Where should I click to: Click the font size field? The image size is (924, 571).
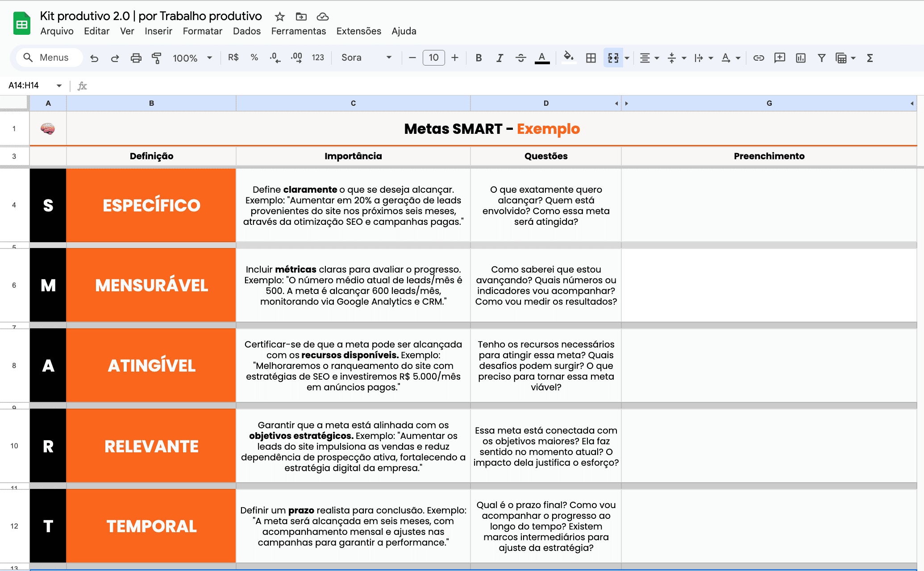click(434, 58)
